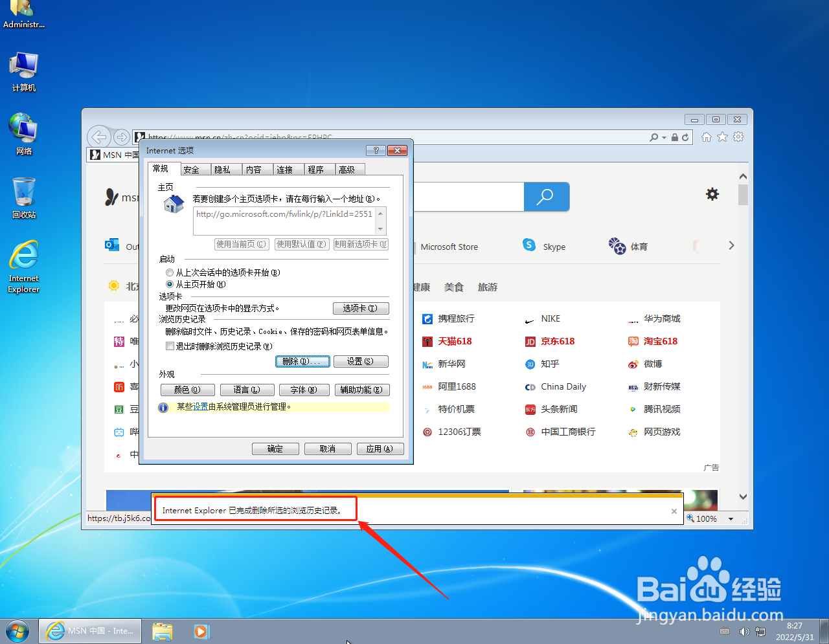This screenshot has width=829, height=644.
Task: Click the 设置(S) history settings button
Action: click(x=361, y=361)
